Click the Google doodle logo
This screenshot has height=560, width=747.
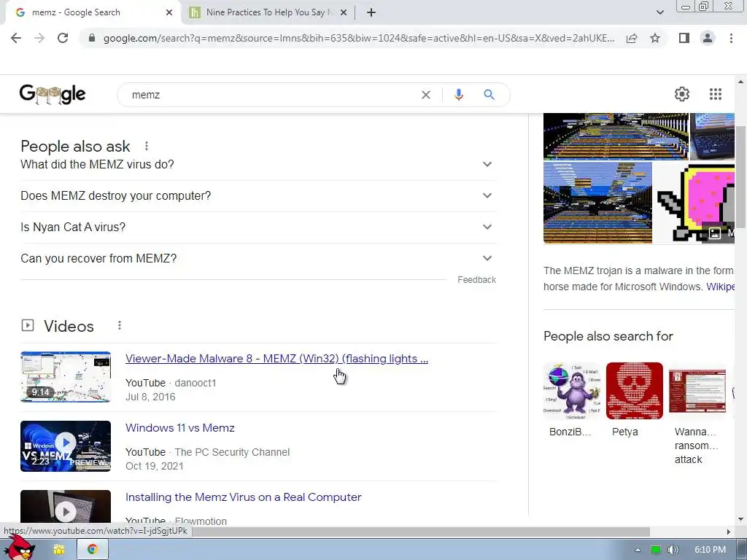[x=53, y=94]
